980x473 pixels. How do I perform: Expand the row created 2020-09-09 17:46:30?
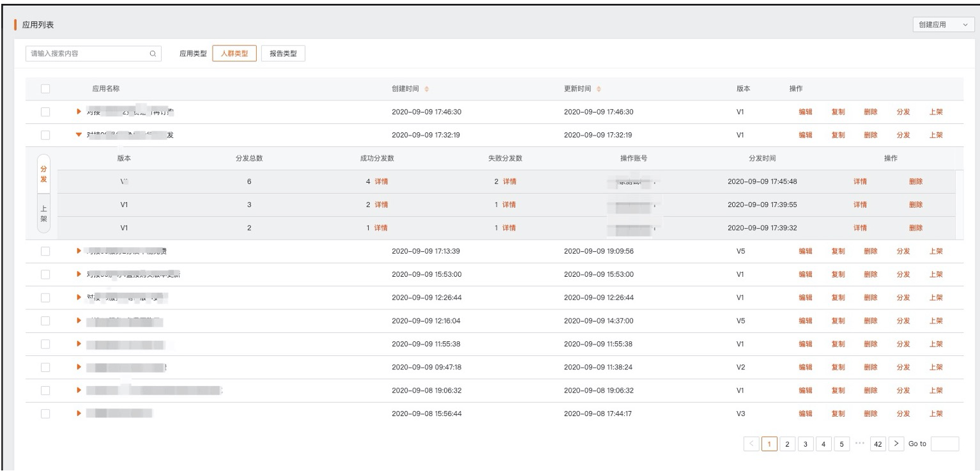(79, 112)
